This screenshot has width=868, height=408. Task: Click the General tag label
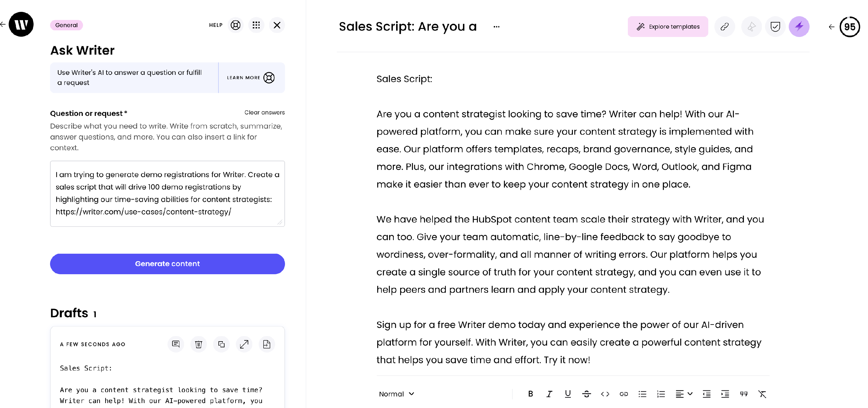pyautogui.click(x=66, y=25)
